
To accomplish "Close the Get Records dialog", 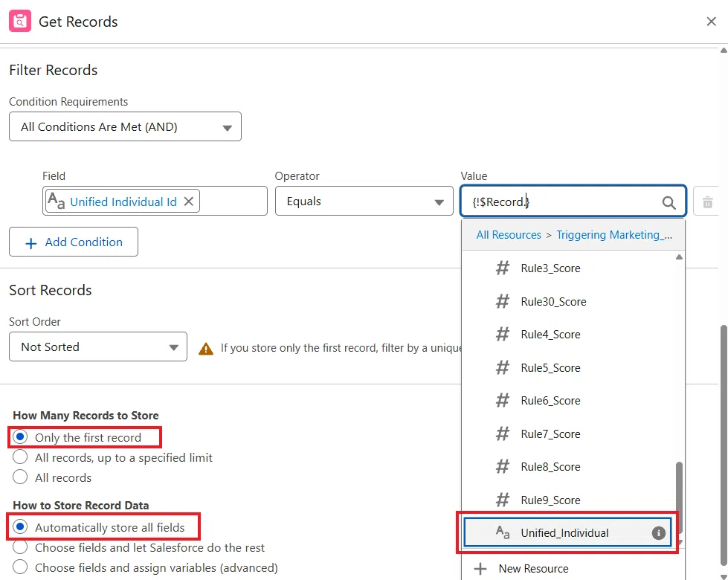I will [x=711, y=22].
